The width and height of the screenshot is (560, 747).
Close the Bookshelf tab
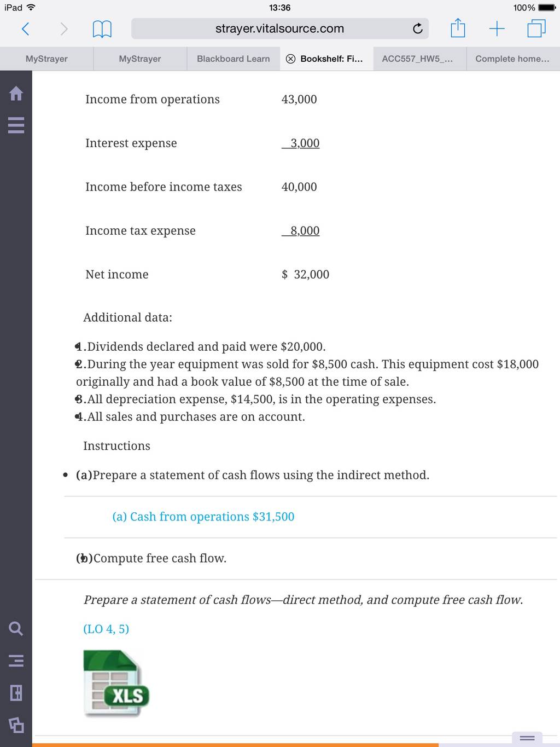pos(291,59)
